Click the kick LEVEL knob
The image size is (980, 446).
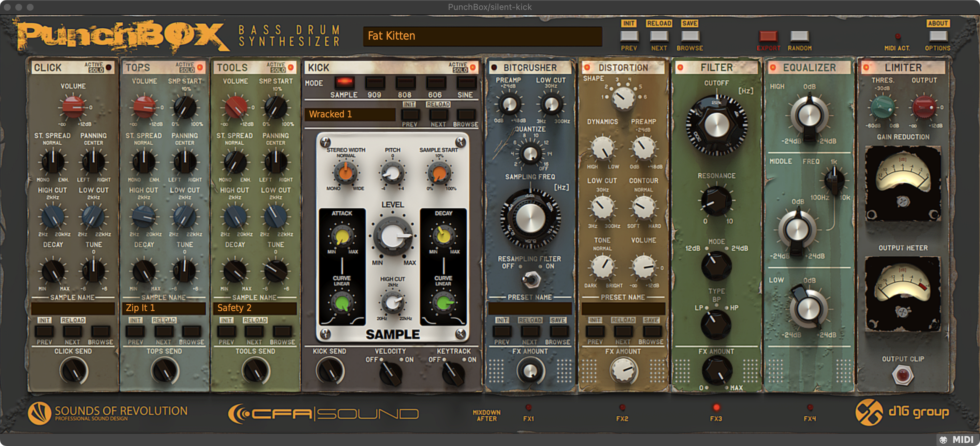(x=393, y=235)
